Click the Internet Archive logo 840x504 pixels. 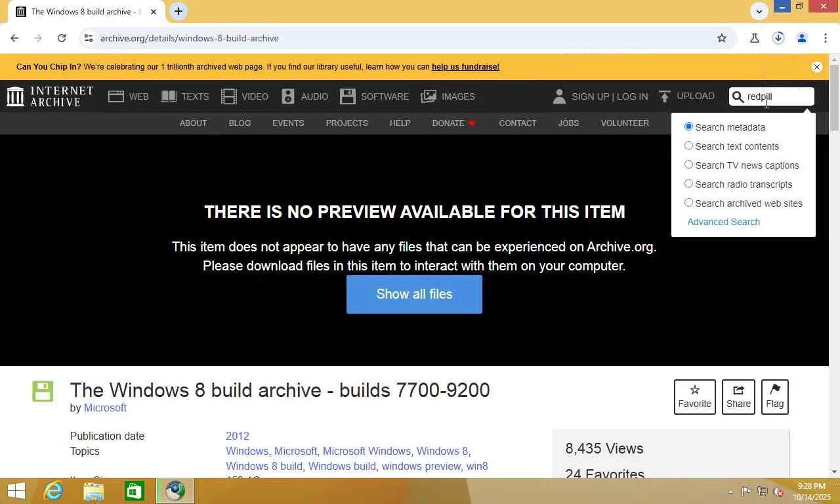[x=50, y=96]
